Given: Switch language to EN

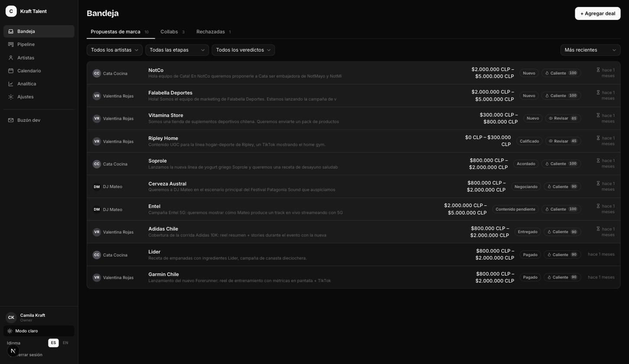Looking at the screenshot, I should [65, 343].
